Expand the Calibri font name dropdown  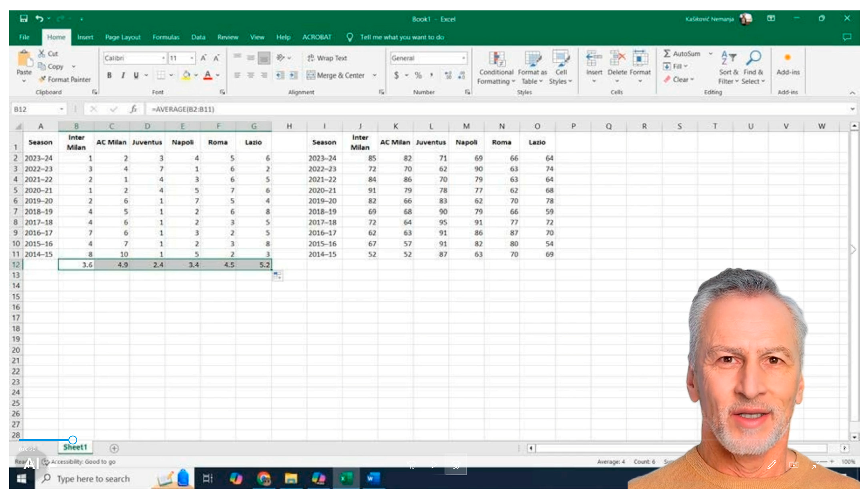[x=163, y=58]
